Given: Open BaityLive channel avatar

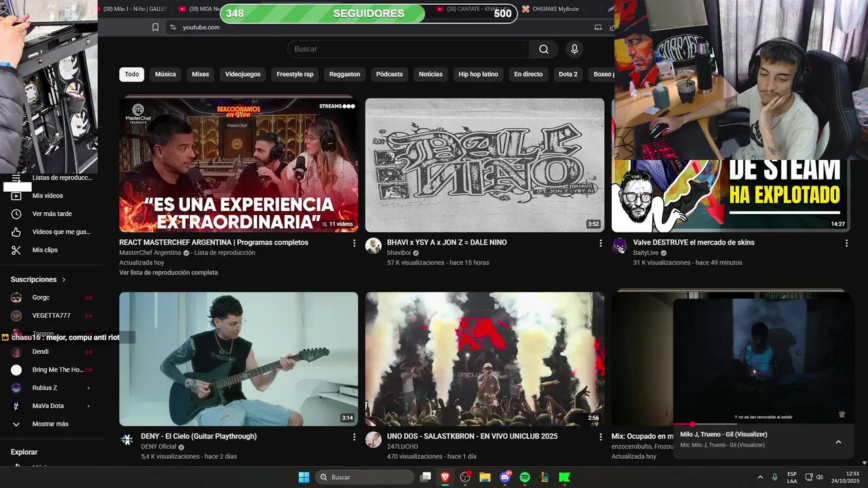Looking at the screenshot, I should (x=620, y=246).
